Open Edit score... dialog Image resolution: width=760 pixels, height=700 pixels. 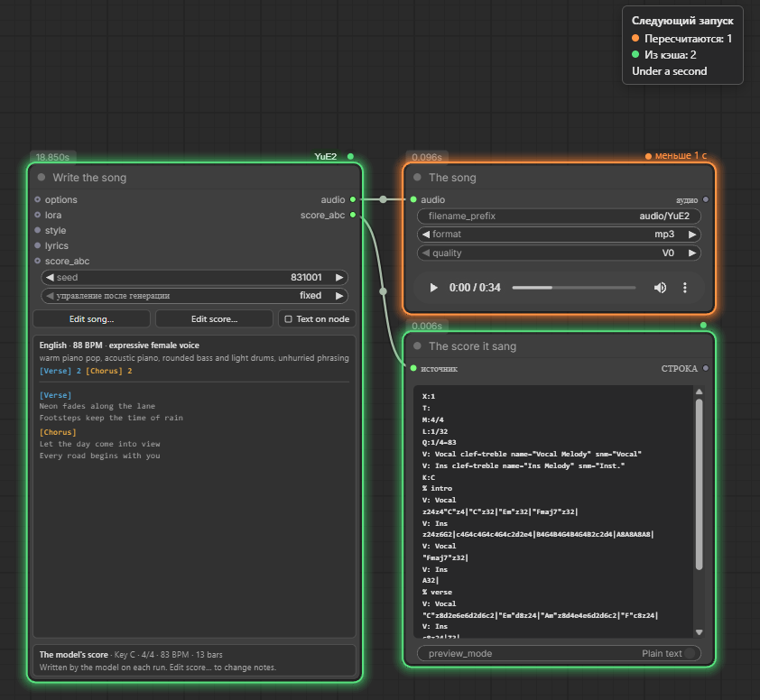point(214,319)
